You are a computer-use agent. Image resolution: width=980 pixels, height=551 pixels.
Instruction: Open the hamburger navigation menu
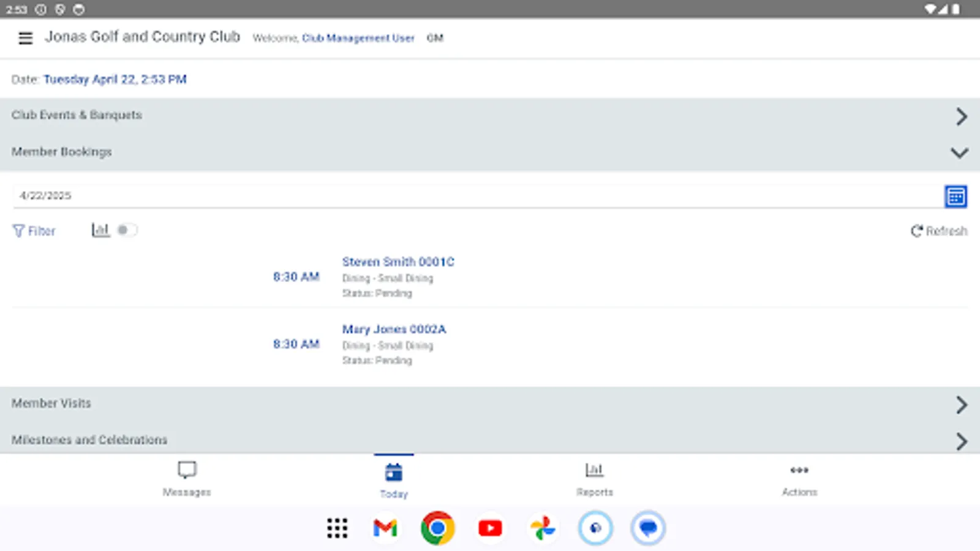pyautogui.click(x=25, y=37)
